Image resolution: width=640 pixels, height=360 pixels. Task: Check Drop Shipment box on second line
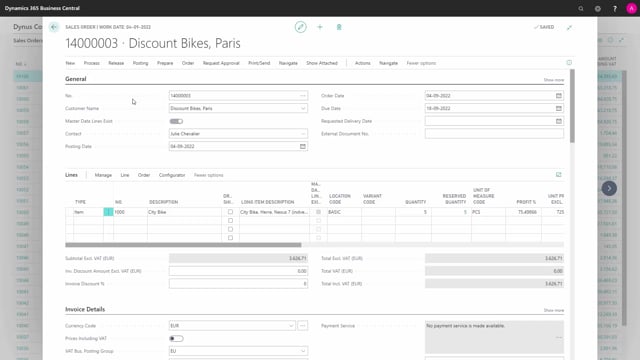point(230,220)
